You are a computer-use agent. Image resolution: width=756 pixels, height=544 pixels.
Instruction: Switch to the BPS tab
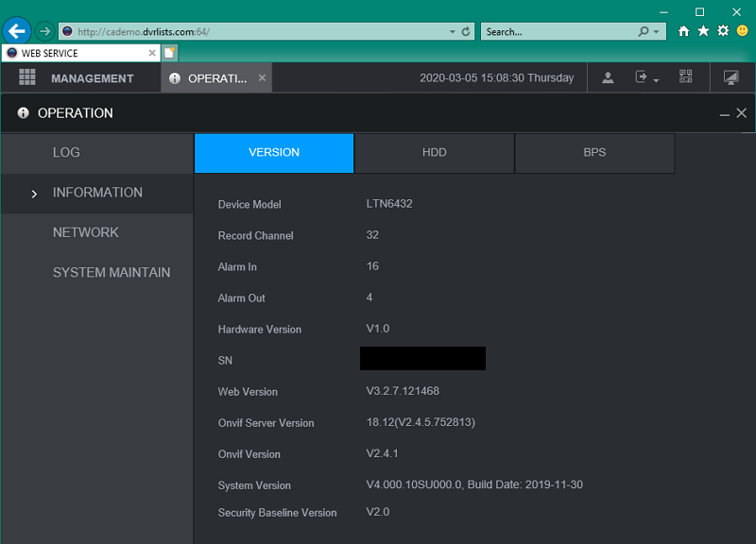(594, 153)
